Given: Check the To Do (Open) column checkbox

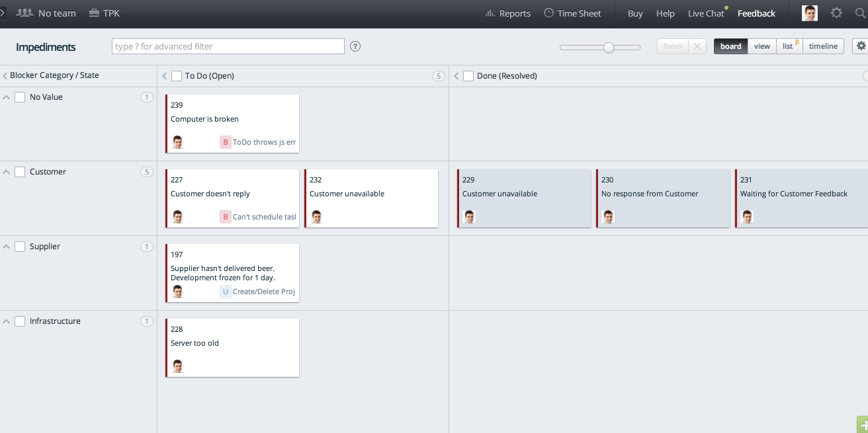Looking at the screenshot, I should pyautogui.click(x=177, y=76).
